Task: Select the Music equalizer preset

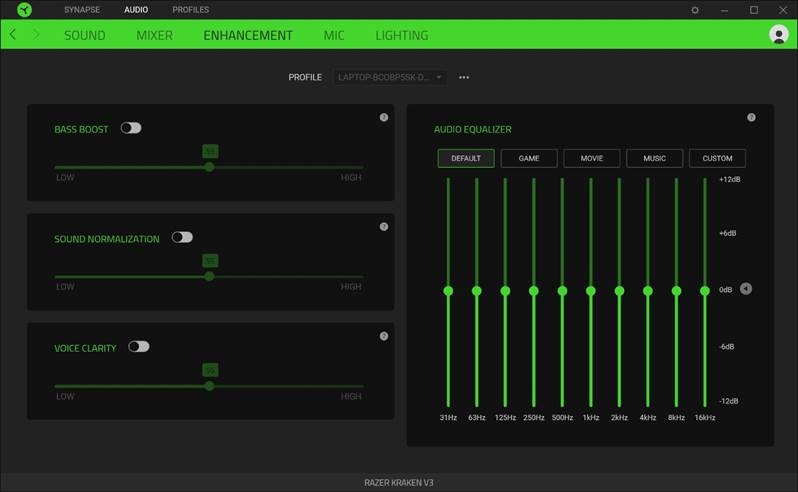Action: click(x=654, y=158)
